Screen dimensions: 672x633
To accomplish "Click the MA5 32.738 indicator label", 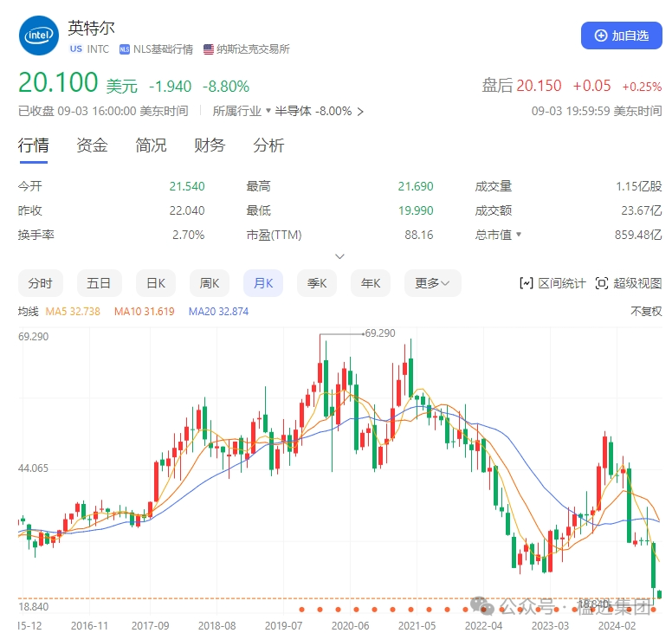I will [x=73, y=312].
